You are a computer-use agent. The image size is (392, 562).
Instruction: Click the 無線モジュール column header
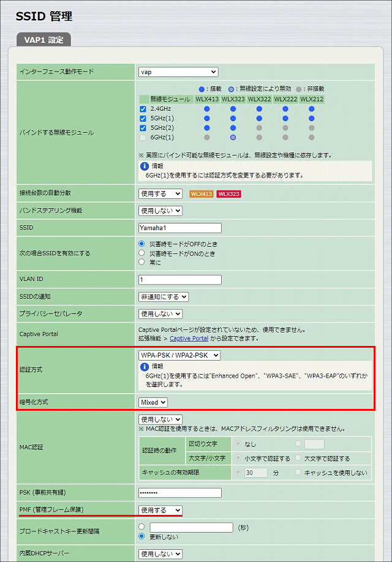point(170,99)
